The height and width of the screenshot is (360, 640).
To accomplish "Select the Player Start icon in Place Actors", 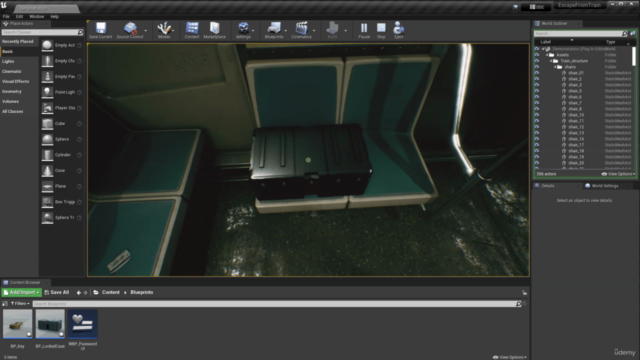I will coord(47,108).
